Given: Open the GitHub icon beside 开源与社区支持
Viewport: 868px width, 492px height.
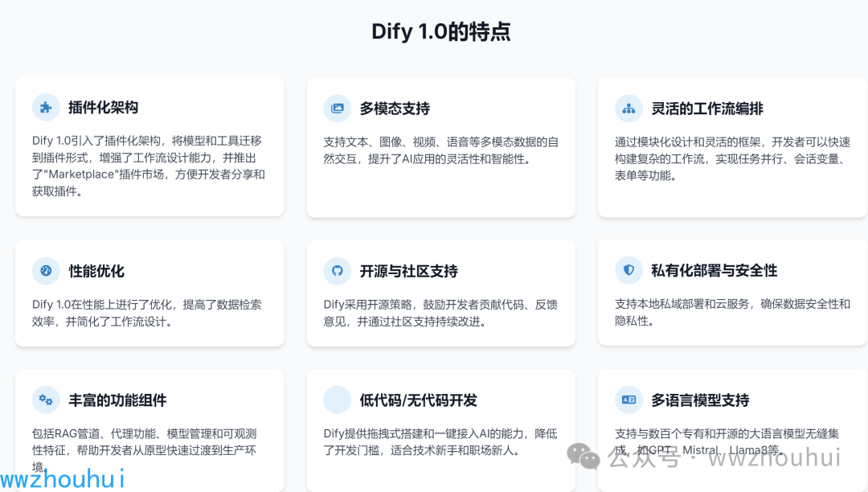Looking at the screenshot, I should tap(338, 271).
